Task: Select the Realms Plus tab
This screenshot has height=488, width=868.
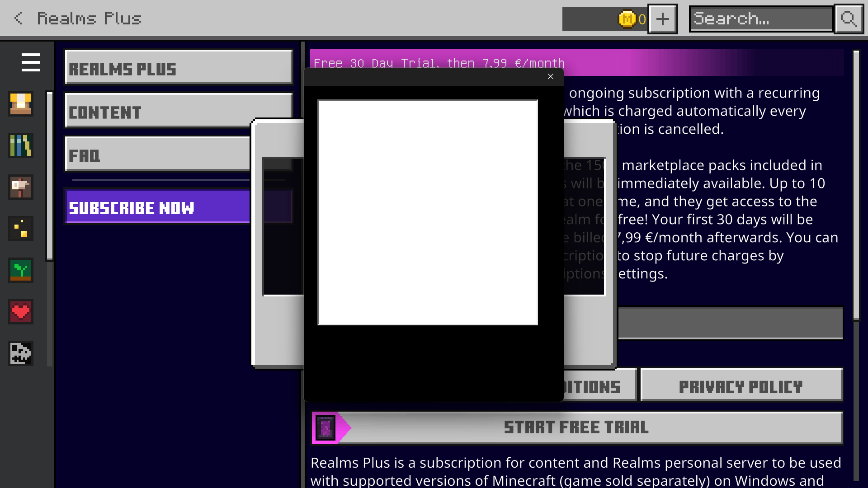Action: pyautogui.click(x=179, y=68)
